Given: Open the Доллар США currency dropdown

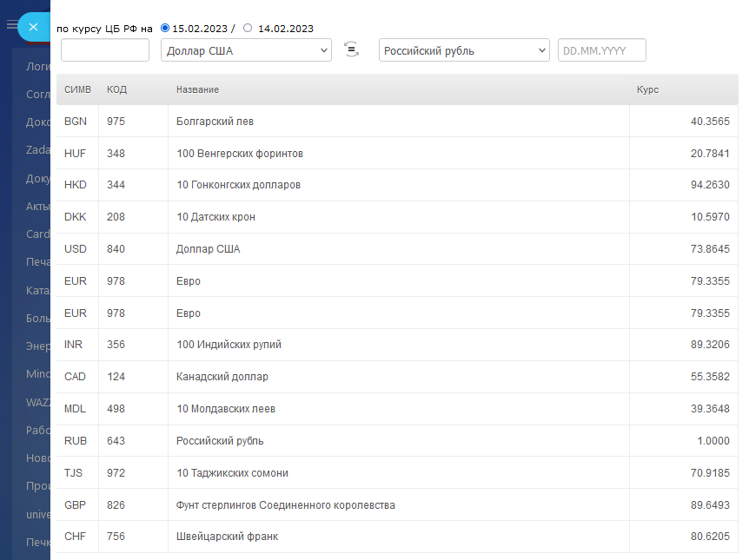Looking at the screenshot, I should [246, 50].
